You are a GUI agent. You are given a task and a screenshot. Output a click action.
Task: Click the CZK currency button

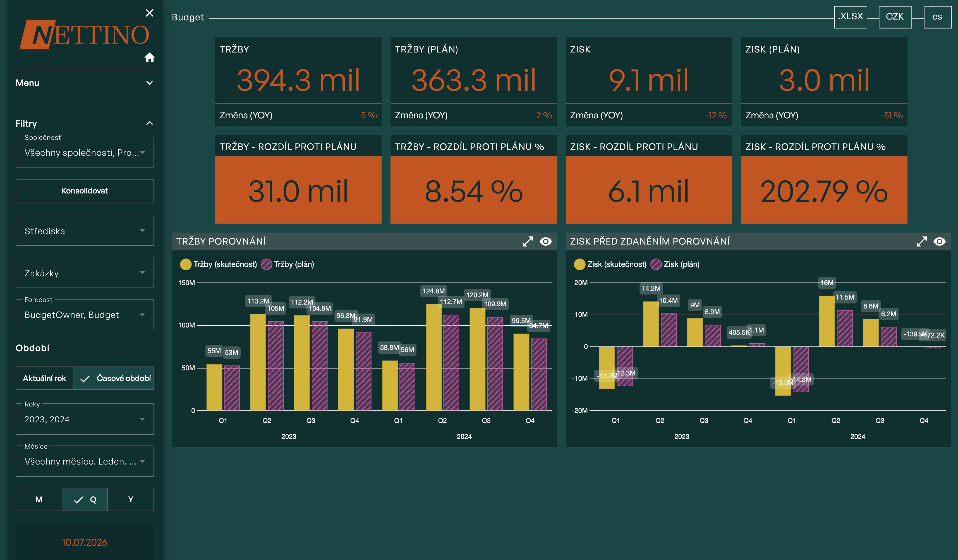895,17
